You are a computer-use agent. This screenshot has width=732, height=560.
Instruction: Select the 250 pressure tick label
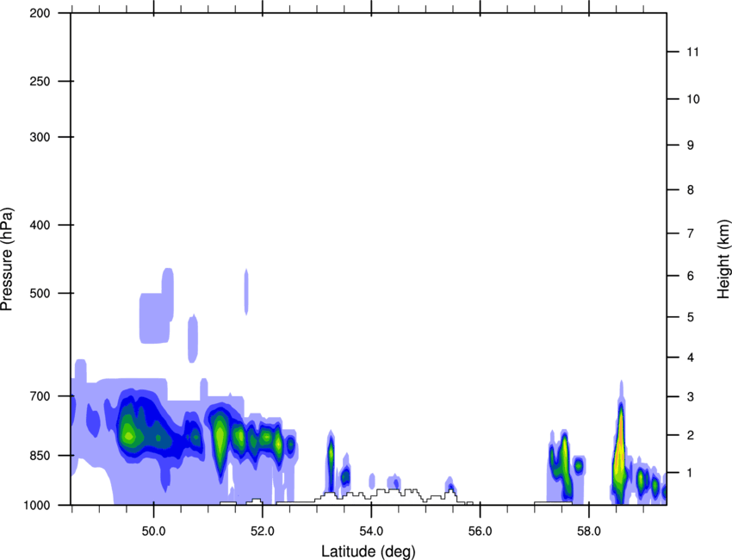click(x=40, y=81)
